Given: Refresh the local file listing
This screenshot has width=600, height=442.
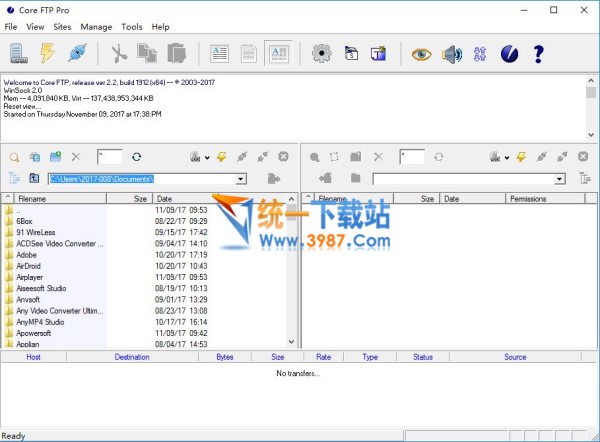Looking at the screenshot, I should [x=136, y=157].
